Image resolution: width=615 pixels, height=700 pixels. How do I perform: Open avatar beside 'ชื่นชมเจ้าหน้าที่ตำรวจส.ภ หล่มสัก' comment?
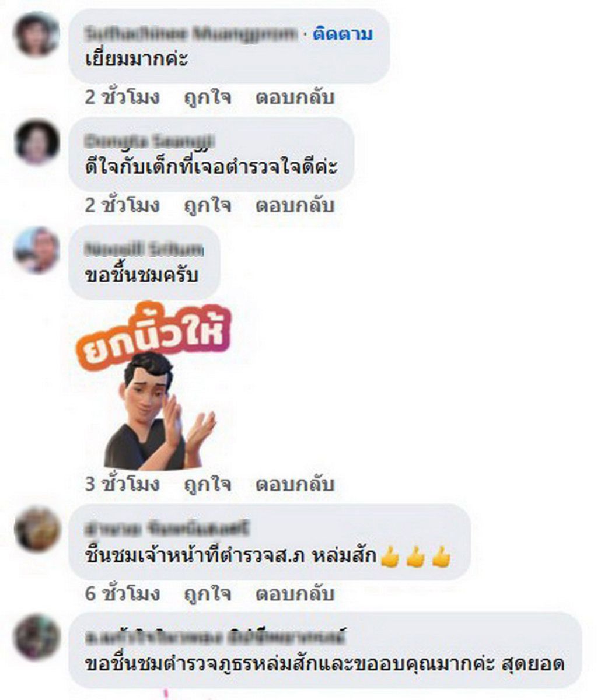click(x=37, y=529)
